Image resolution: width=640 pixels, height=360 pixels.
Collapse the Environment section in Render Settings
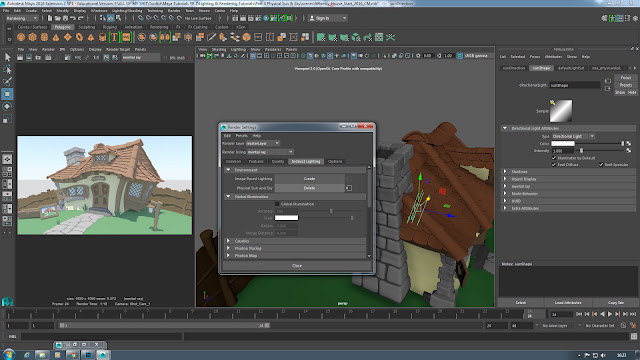pos(228,170)
